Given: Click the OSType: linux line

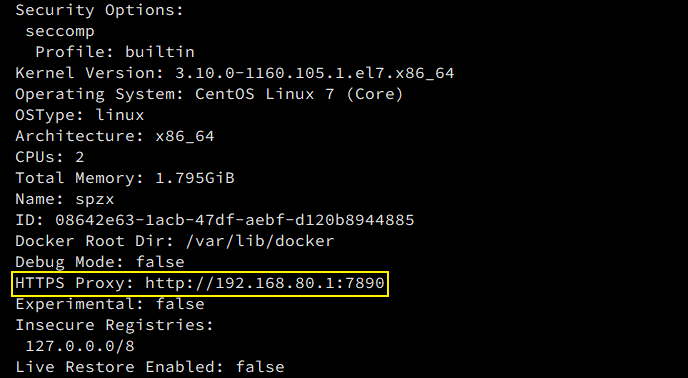Looking at the screenshot, I should click(x=80, y=115).
